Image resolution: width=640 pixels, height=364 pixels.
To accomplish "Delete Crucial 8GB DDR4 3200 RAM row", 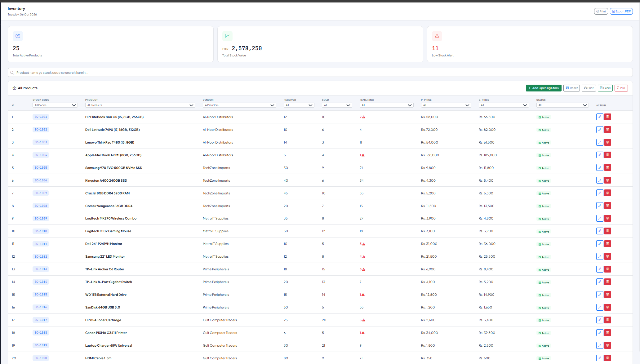I will (x=607, y=193).
